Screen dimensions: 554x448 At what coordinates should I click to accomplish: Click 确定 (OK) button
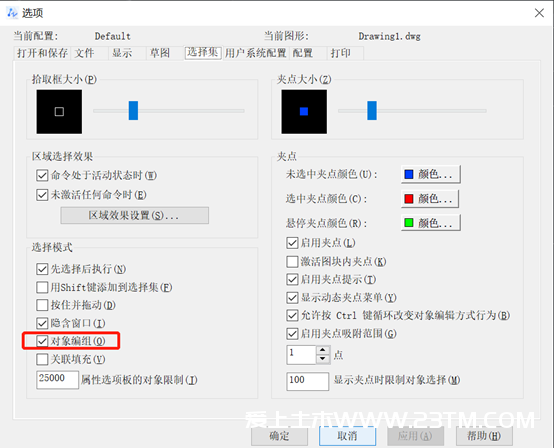279,436
